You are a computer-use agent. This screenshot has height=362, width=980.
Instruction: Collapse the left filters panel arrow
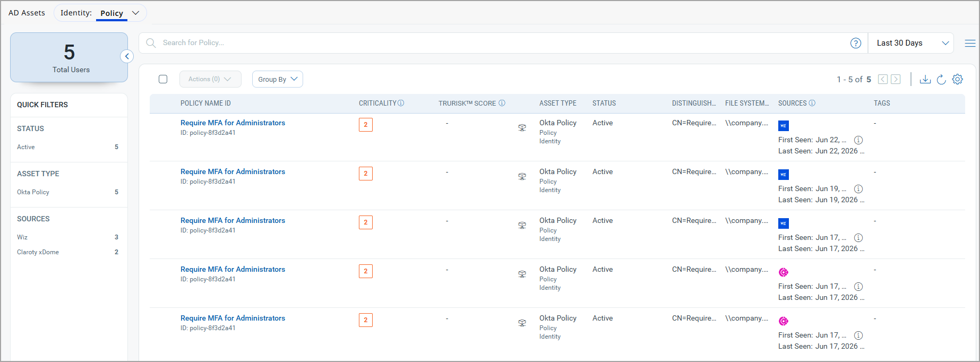pyautogui.click(x=127, y=56)
